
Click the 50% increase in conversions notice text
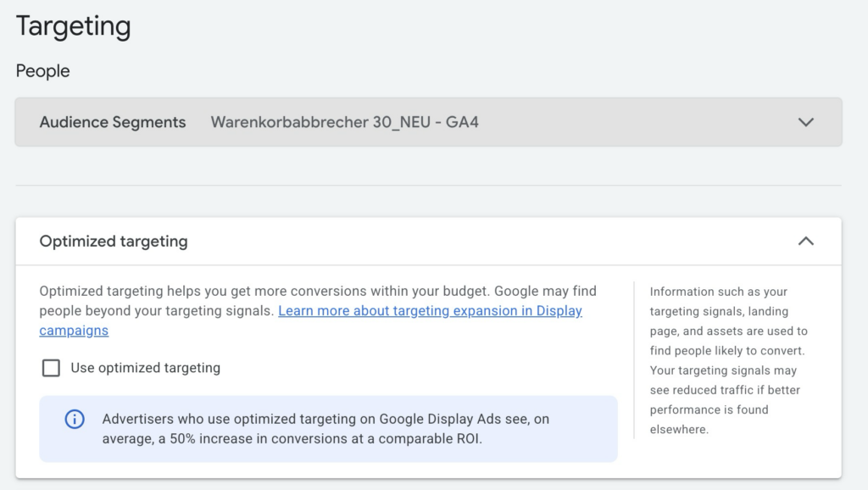(x=325, y=429)
